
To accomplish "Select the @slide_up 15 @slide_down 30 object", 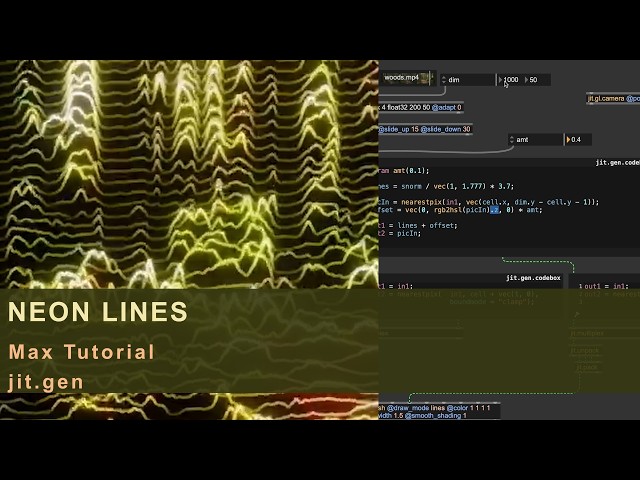I will pos(425,129).
